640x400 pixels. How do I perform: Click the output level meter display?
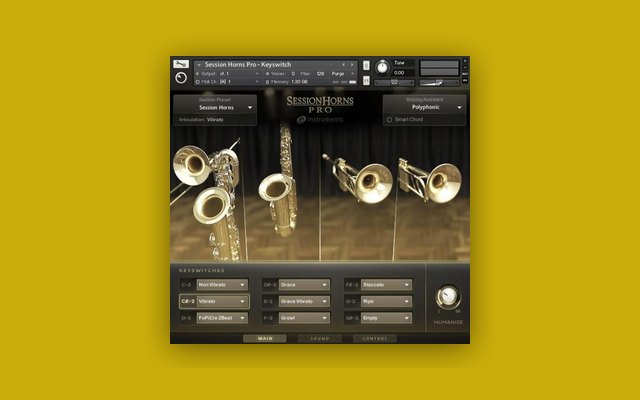[439, 68]
